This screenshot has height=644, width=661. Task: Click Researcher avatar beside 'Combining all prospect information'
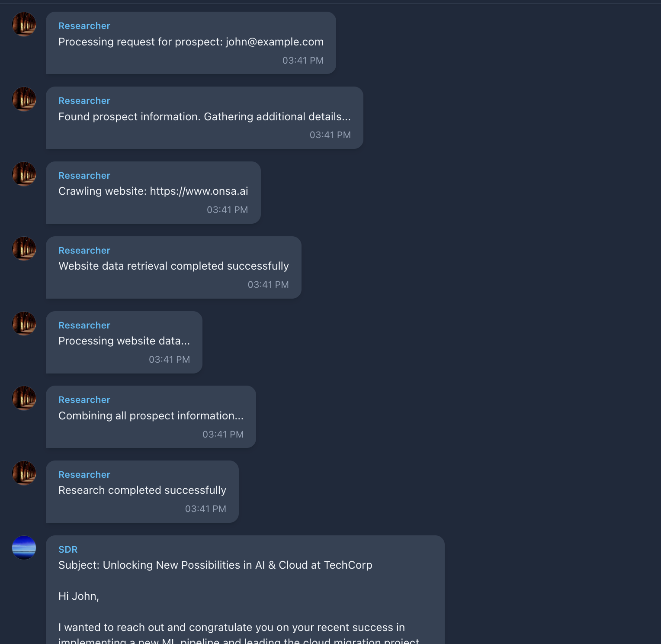pos(24,398)
